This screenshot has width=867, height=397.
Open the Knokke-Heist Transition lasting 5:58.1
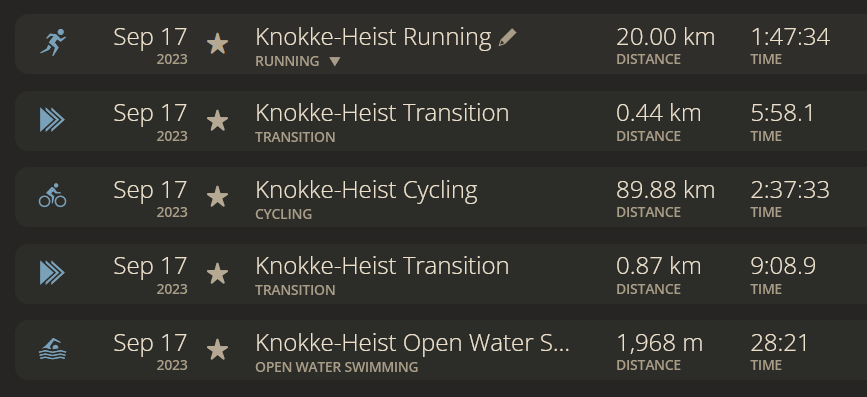point(382,113)
